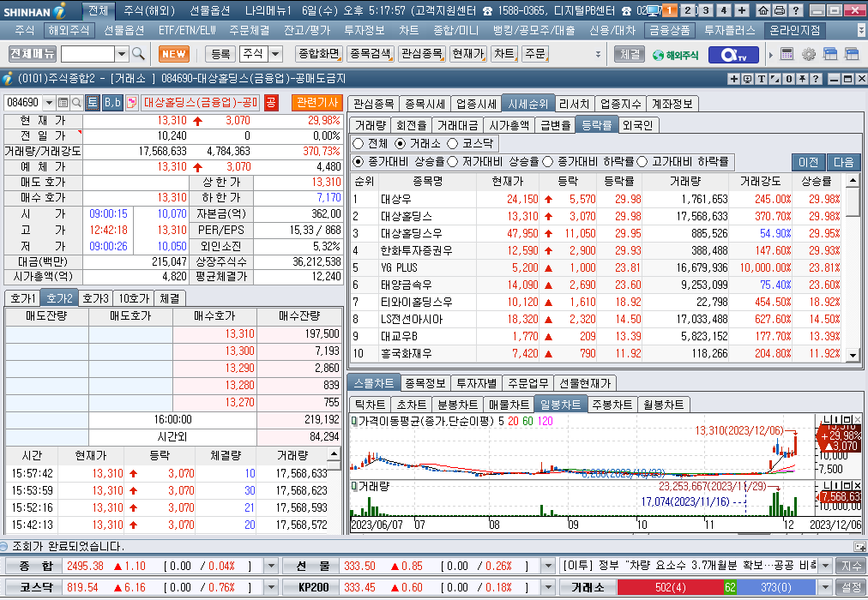
Task: Click the plus icon to add virtual screen
Action: (x=742, y=10)
